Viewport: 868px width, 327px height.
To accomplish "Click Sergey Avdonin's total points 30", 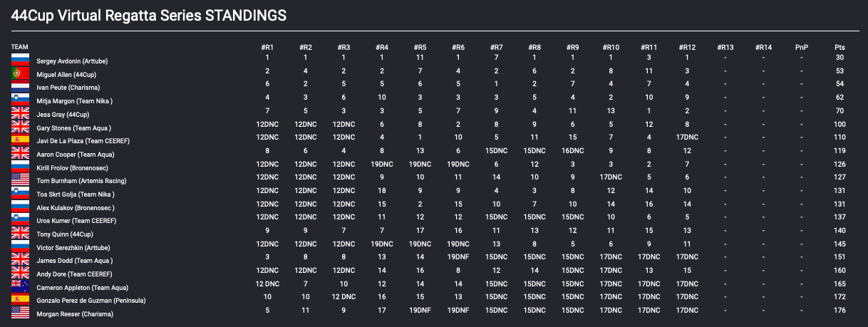I will pos(839,58).
